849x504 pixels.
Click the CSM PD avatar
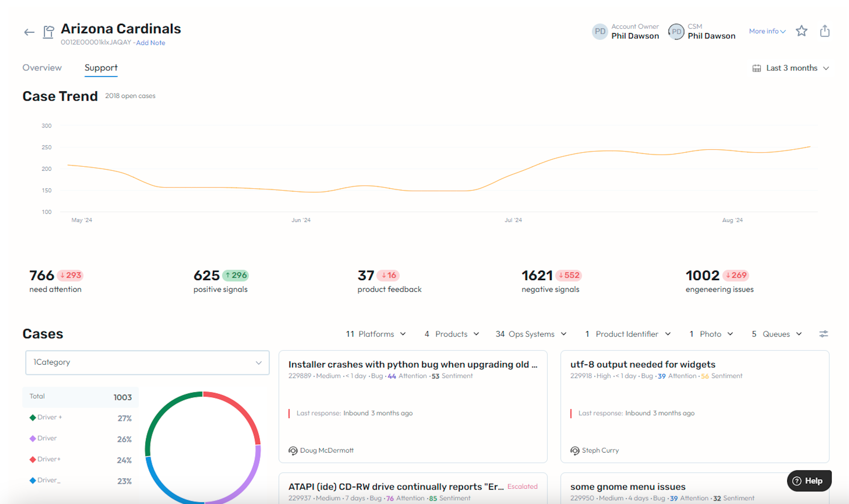coord(676,32)
